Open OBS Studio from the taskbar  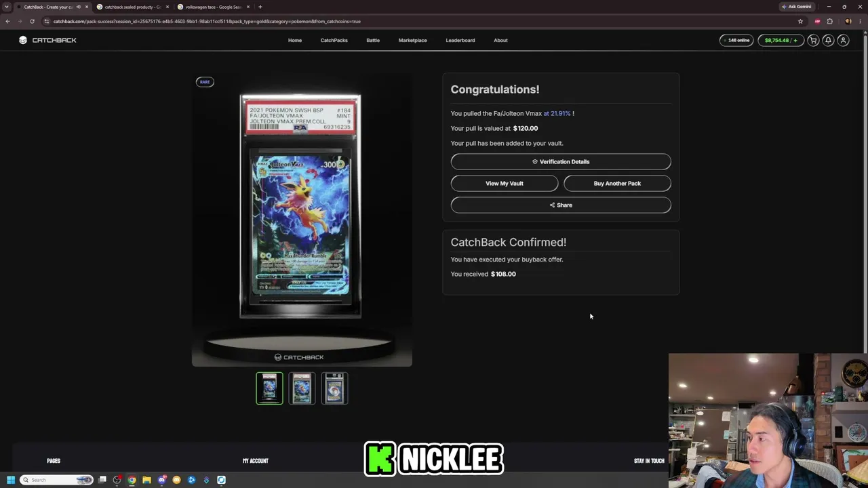117,480
